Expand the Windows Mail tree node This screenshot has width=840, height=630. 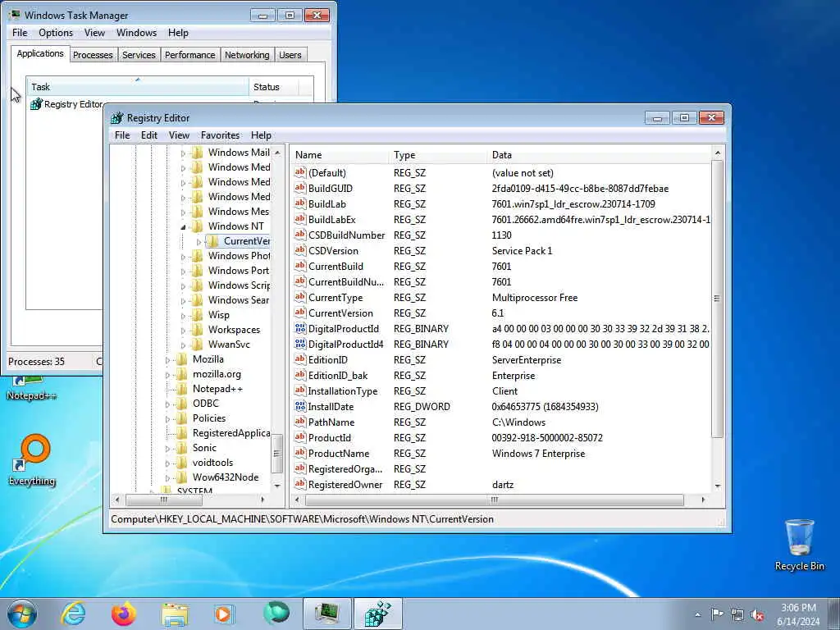[183, 153]
